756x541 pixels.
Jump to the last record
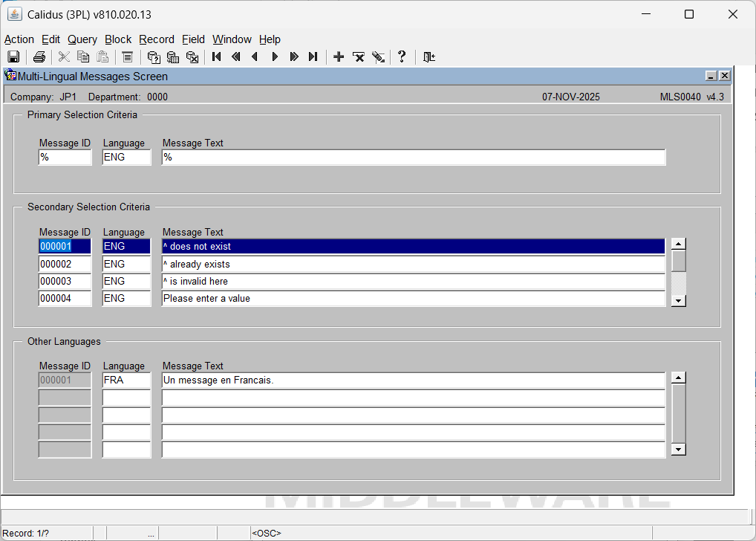[x=313, y=57]
